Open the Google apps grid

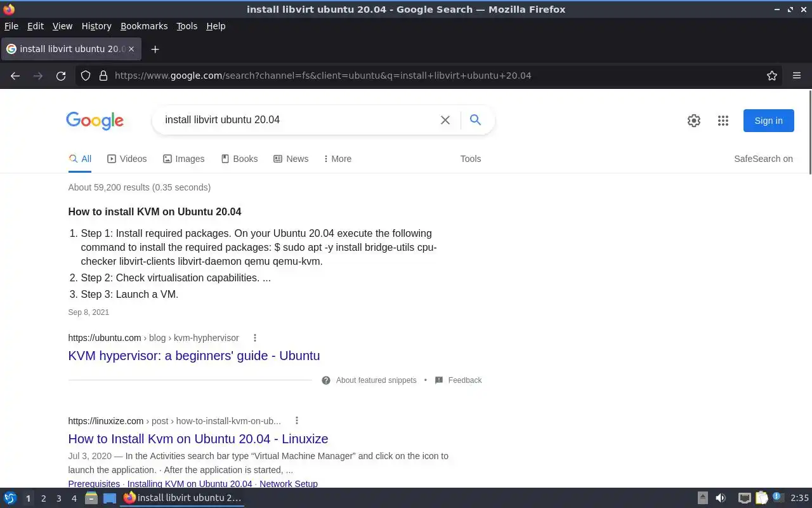(723, 121)
